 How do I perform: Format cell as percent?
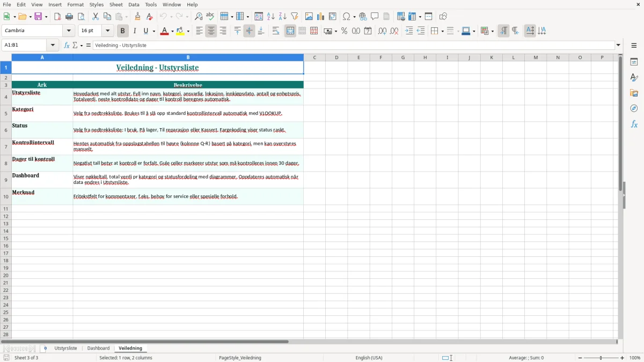coord(344,31)
